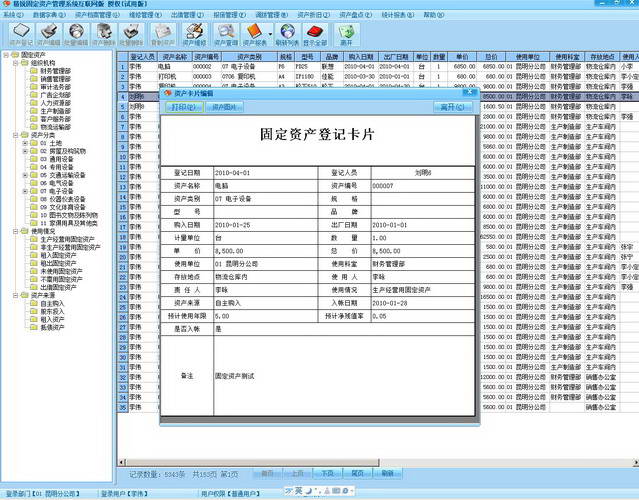Open the 统计报表 menu

click(x=398, y=15)
